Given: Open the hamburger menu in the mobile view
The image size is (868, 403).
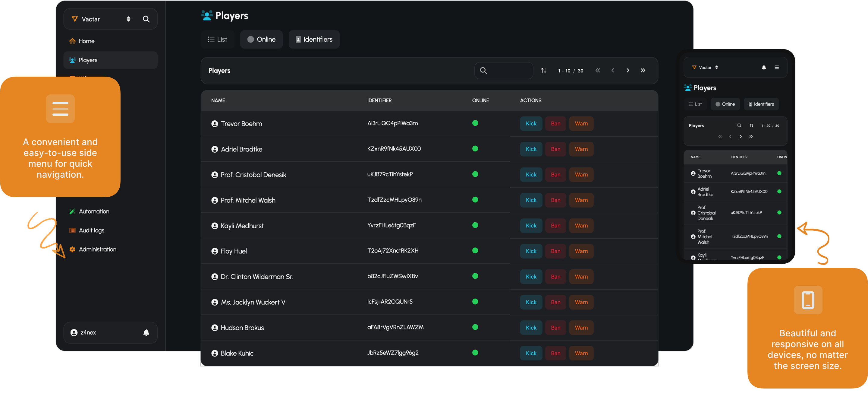Looking at the screenshot, I should tap(777, 68).
